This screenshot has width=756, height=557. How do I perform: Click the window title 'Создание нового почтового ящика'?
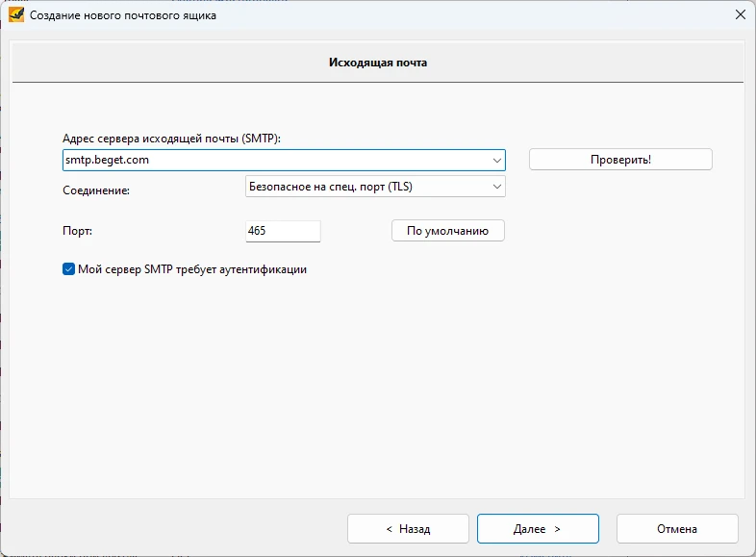123,15
